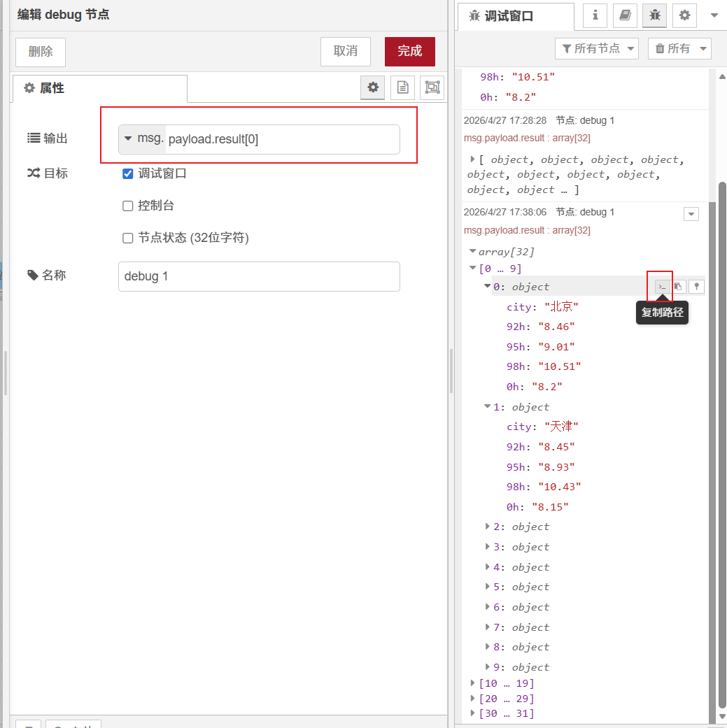Expand the 8: object entry
Image resolution: width=727 pixels, height=728 pixels.
(487, 646)
